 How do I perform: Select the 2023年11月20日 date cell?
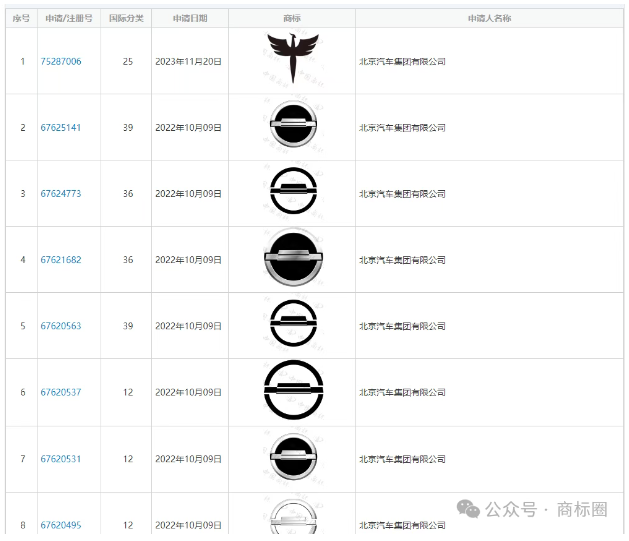[x=189, y=62]
